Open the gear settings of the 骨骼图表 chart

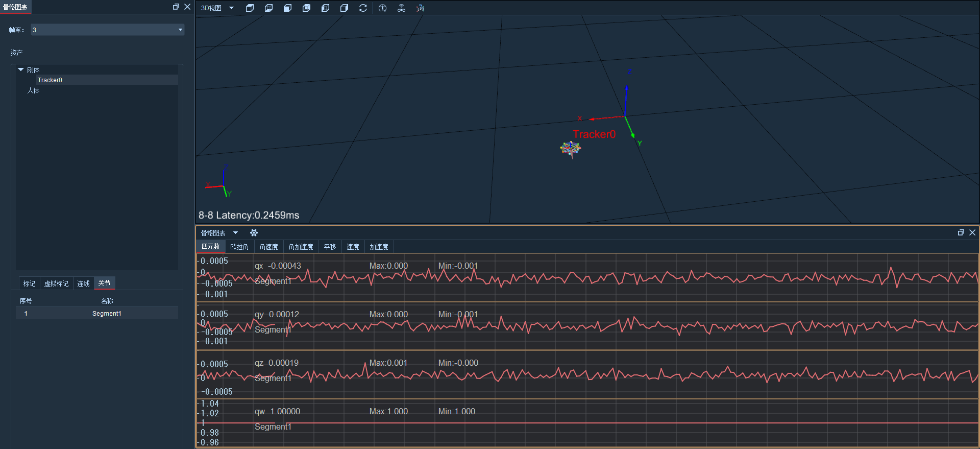tap(254, 233)
